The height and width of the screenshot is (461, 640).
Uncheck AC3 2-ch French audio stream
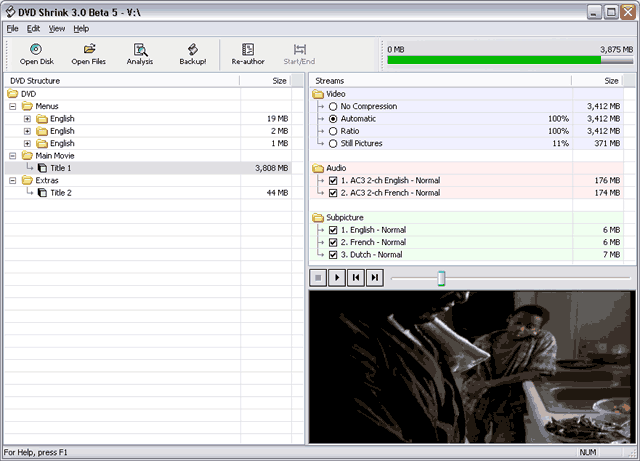(x=333, y=193)
